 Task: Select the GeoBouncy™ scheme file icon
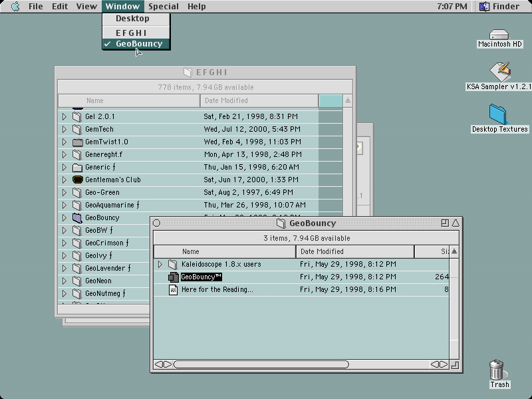174,277
